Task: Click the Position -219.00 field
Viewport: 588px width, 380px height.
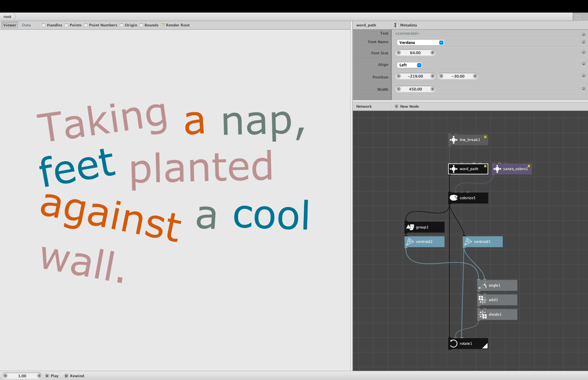Action: [x=416, y=76]
